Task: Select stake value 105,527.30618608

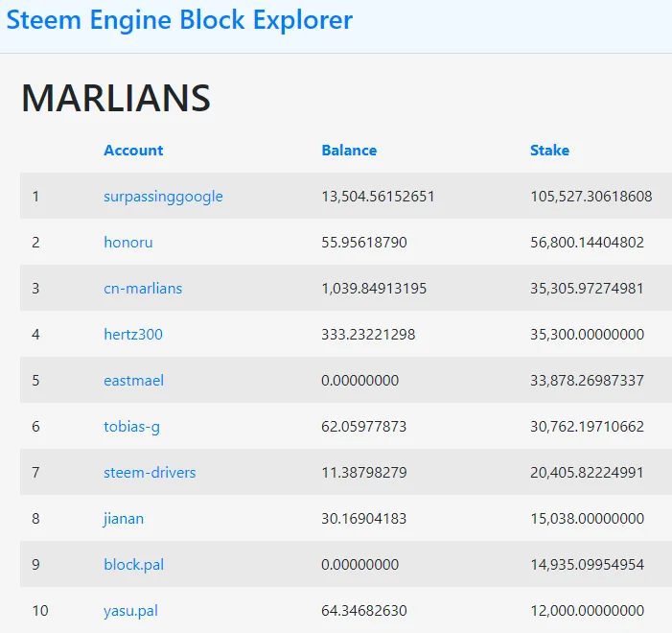Action: coord(591,197)
